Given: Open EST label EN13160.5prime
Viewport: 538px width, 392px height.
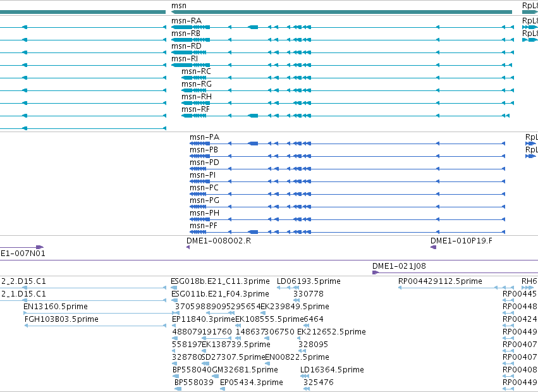Looking at the screenshot, I should (x=56, y=307).
